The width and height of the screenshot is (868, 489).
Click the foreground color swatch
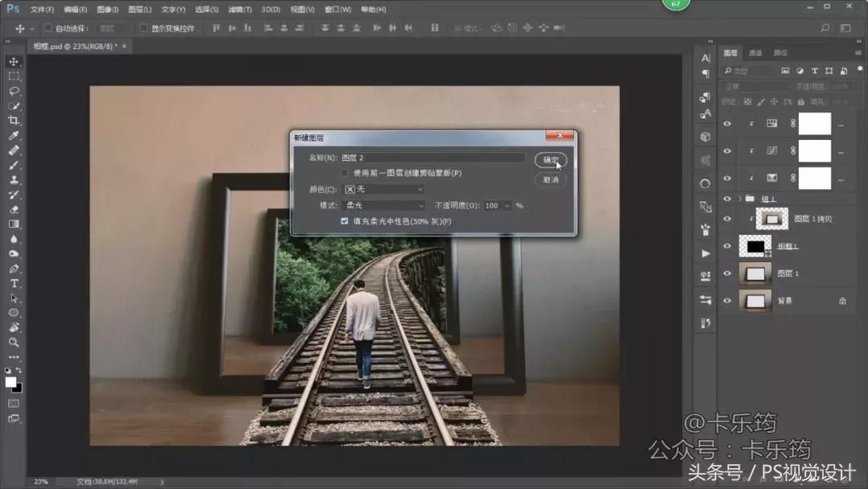point(10,381)
